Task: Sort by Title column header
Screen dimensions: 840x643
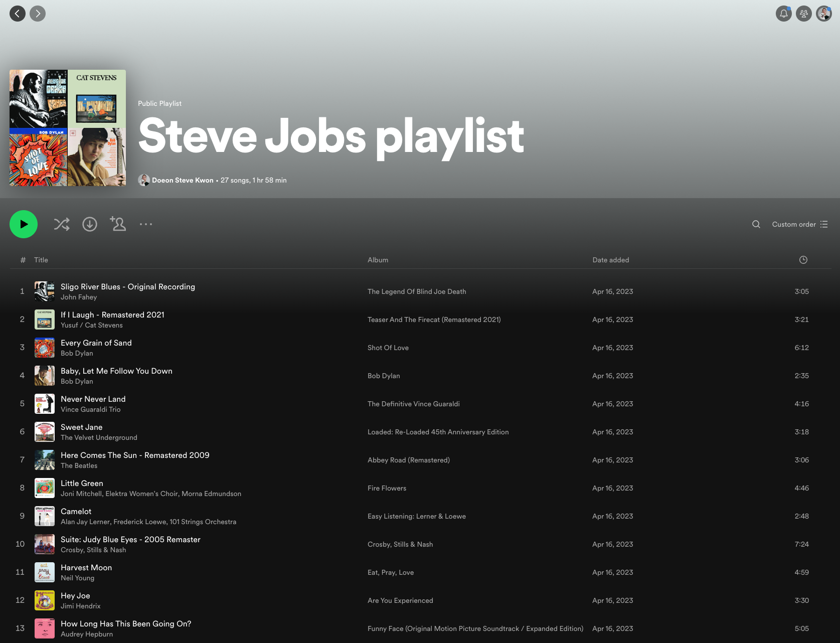Action: (41, 260)
